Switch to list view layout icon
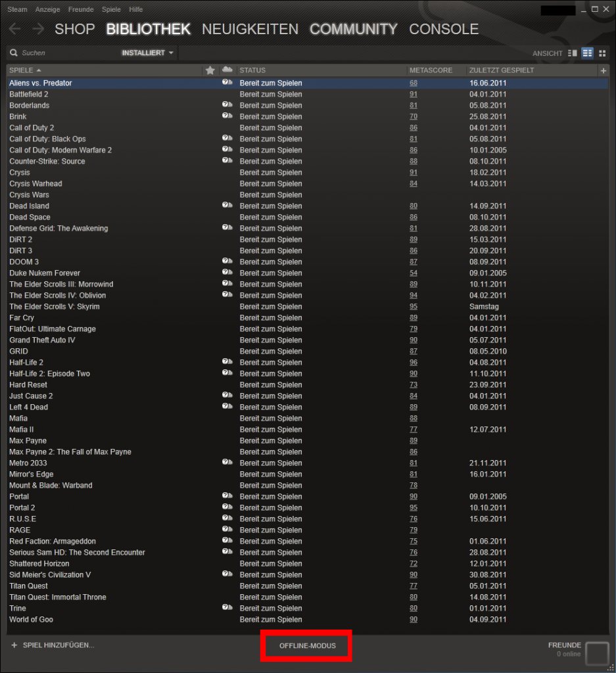 coord(587,53)
